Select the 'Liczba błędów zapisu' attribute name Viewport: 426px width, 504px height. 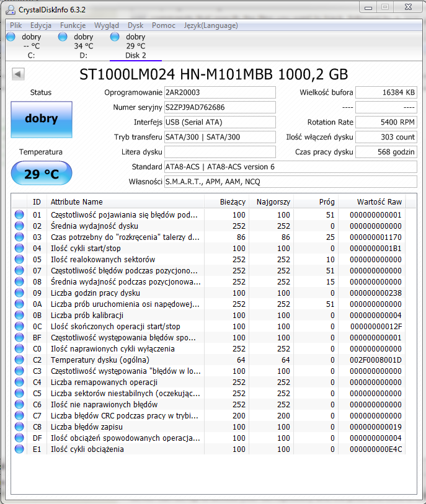click(86, 427)
